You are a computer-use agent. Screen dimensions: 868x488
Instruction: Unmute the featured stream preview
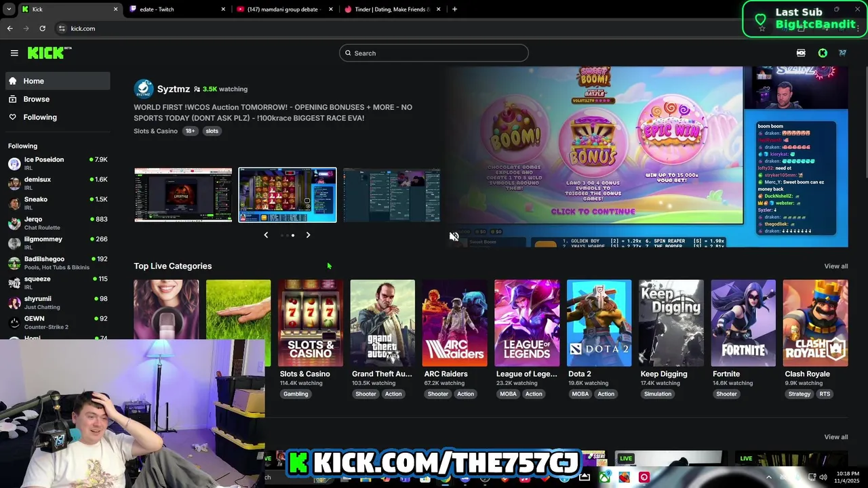[454, 237]
